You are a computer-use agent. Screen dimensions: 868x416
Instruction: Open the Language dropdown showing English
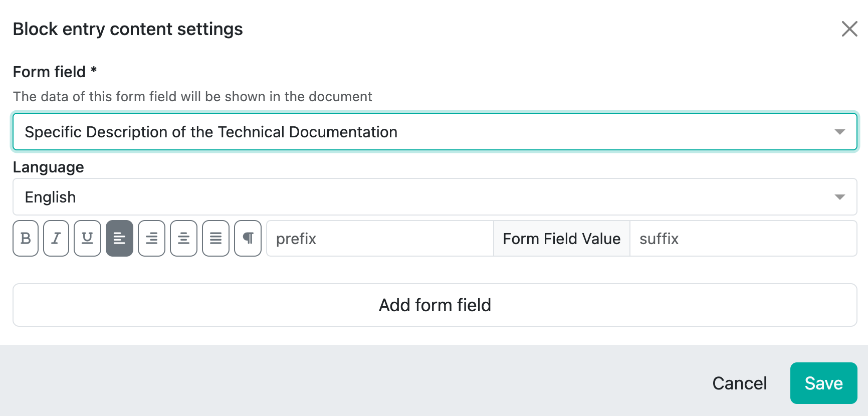(435, 197)
